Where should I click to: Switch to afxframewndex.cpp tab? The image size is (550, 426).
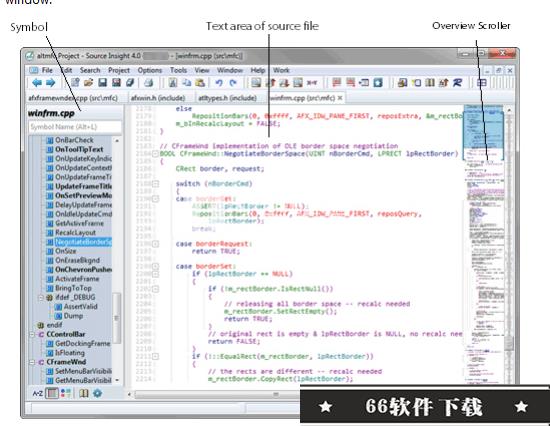tap(73, 98)
